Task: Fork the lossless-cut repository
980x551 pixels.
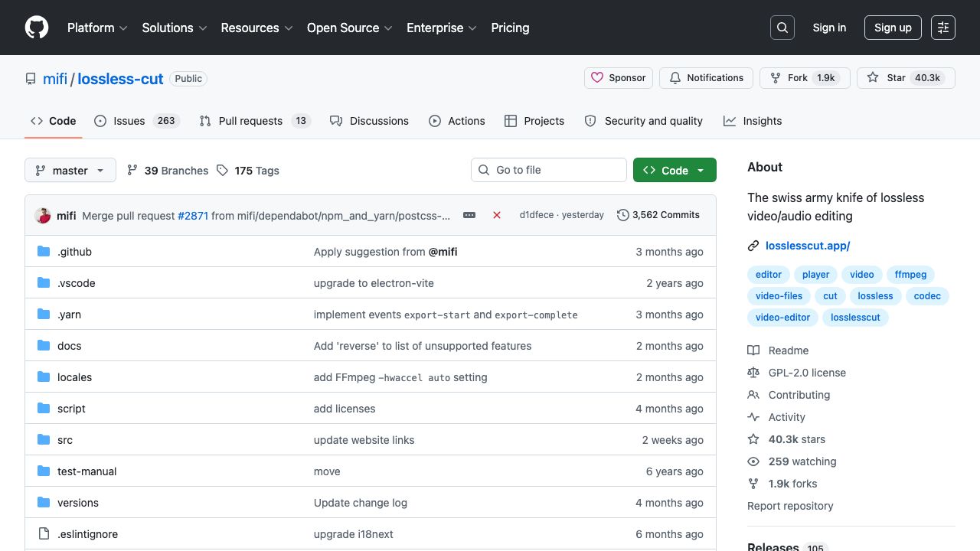Action: coord(805,78)
